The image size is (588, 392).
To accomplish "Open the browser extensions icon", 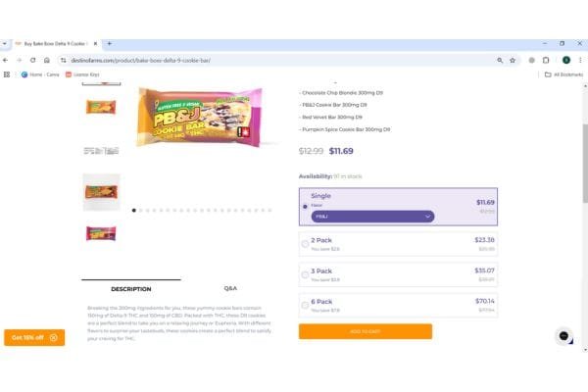I will click(546, 60).
